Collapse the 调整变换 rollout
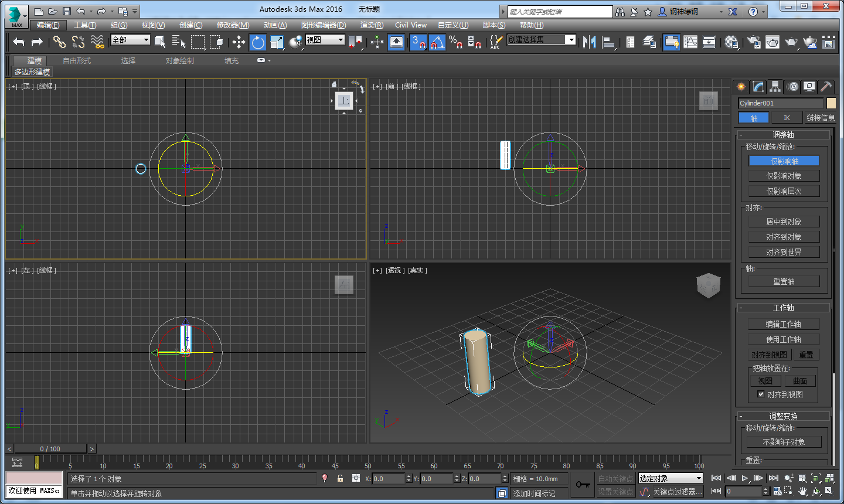Viewport: 844px width, 504px height. click(783, 416)
